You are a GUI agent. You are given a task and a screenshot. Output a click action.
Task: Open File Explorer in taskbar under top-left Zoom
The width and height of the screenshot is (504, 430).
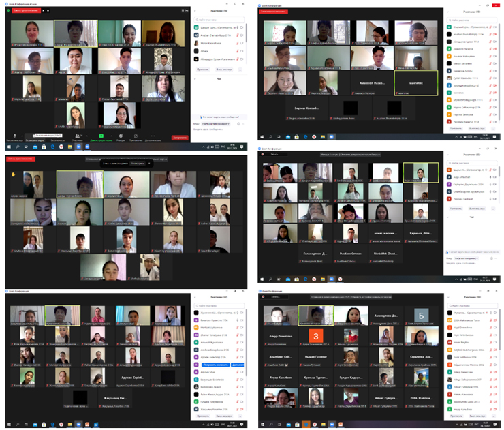69,147
